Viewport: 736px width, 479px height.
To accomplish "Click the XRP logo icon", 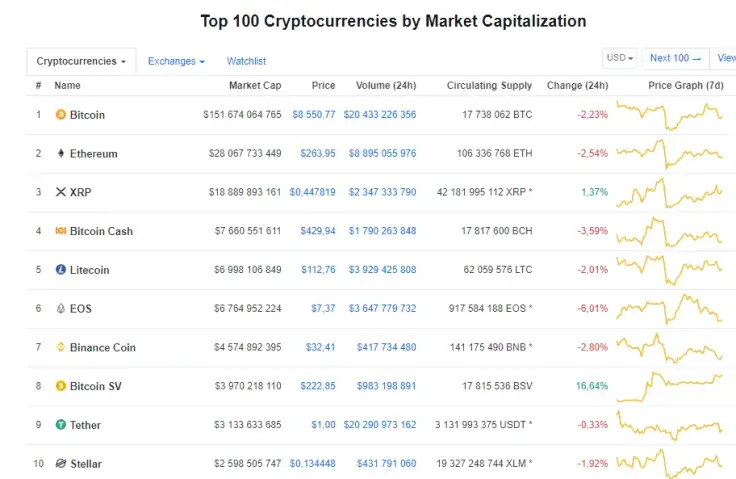I will (61, 192).
